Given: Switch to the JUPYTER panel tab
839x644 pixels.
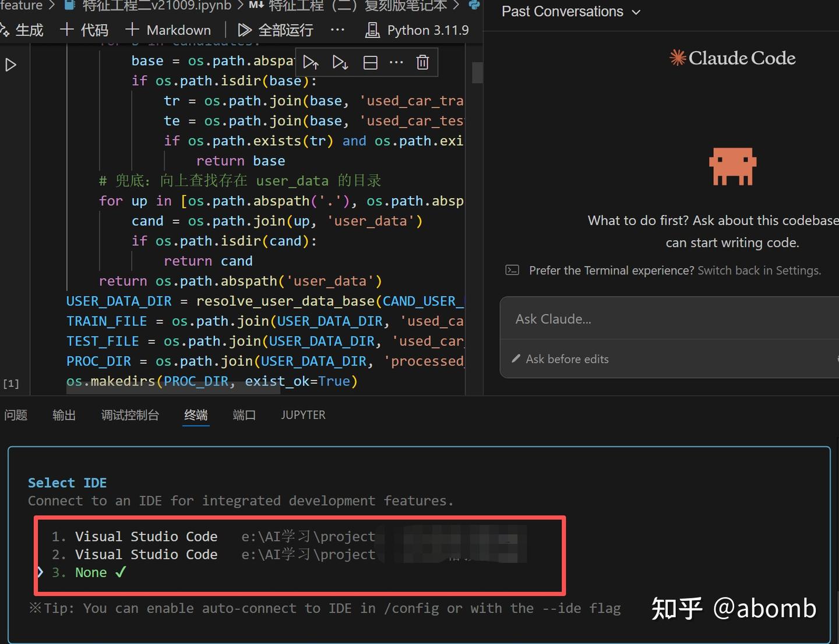Looking at the screenshot, I should point(304,415).
